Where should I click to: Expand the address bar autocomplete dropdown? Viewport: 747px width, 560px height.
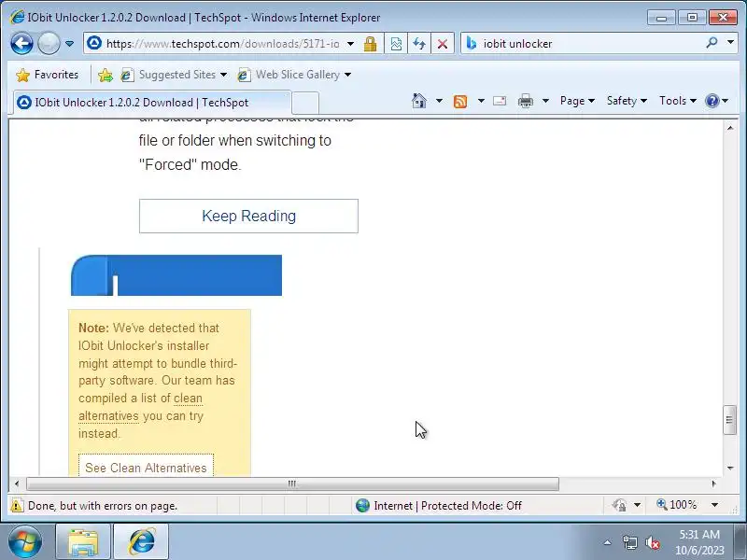point(351,44)
